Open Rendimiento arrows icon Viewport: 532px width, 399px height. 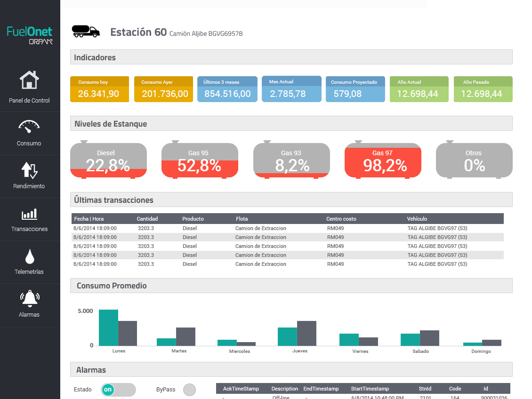[29, 170]
